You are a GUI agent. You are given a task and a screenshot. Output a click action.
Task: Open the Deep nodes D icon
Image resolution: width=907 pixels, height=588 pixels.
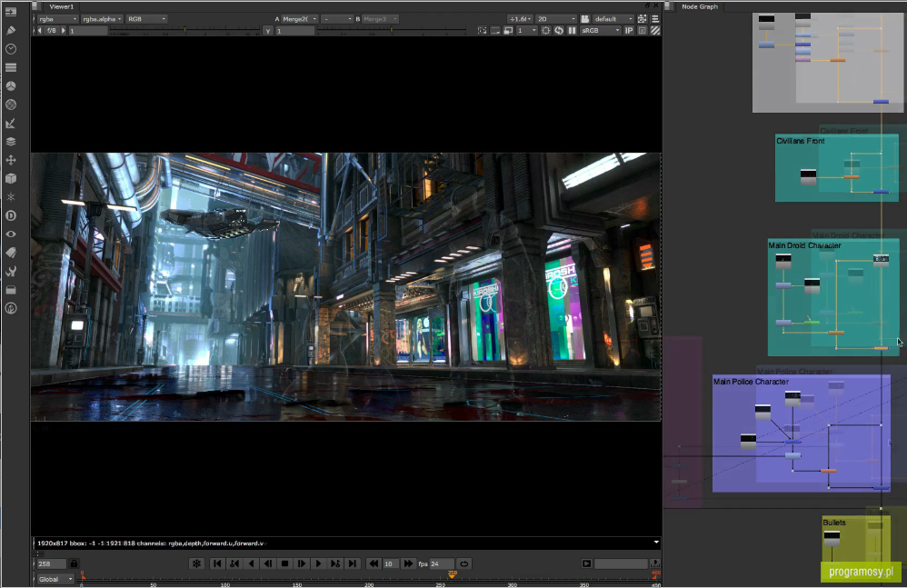click(10, 215)
